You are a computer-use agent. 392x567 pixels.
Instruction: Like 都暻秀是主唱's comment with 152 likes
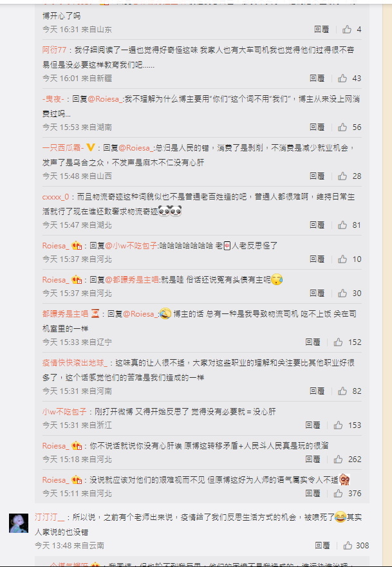(x=338, y=342)
